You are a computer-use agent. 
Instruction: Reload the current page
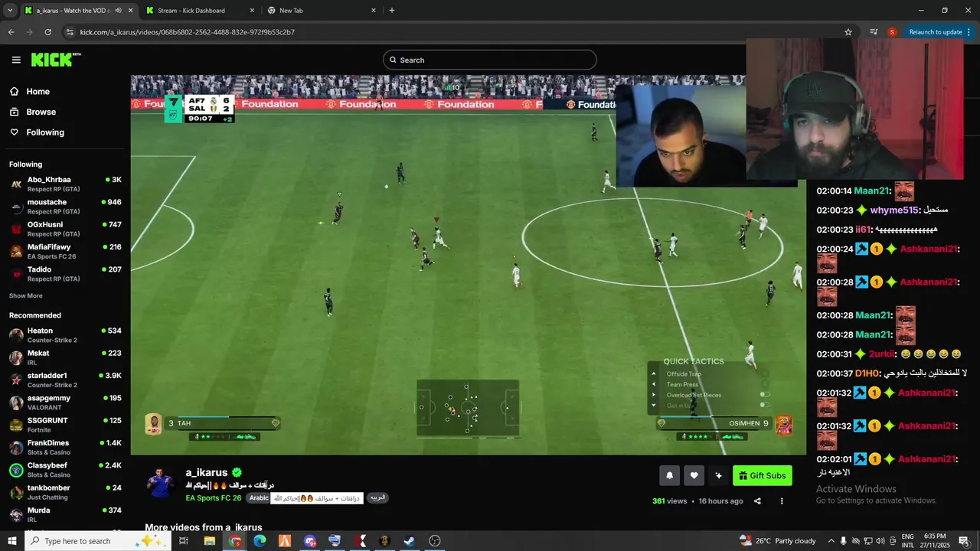(x=48, y=32)
